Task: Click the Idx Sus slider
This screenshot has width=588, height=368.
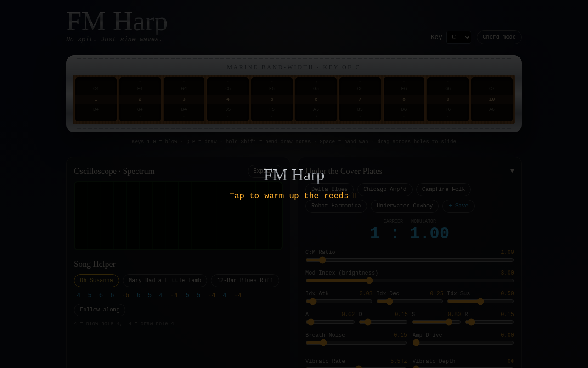Action: click(x=481, y=301)
